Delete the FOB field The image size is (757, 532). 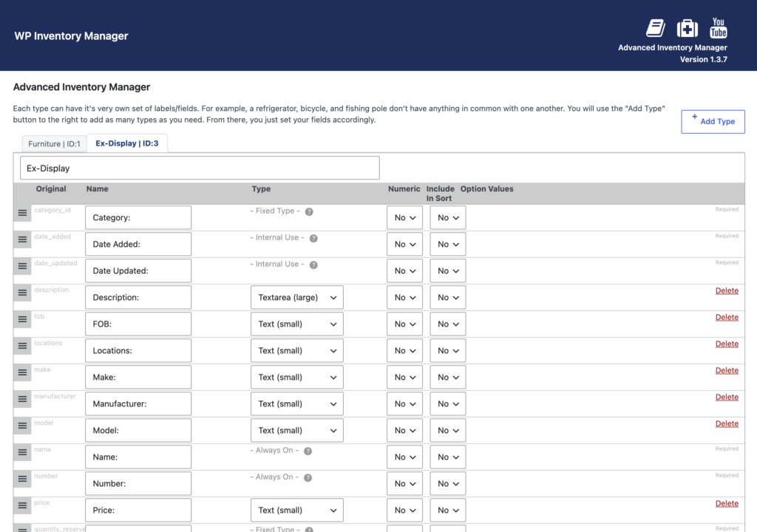tap(727, 317)
